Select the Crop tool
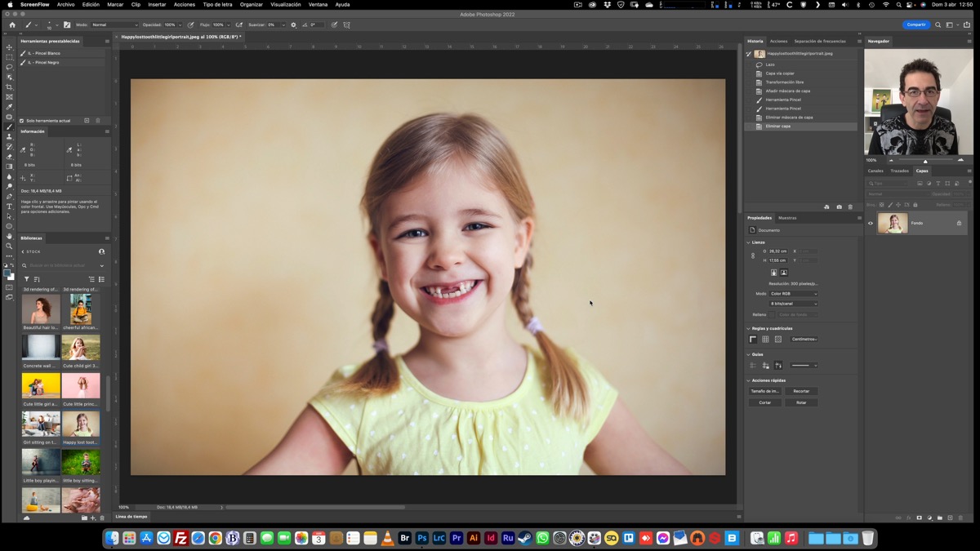This screenshot has width=980, height=551. [9, 87]
